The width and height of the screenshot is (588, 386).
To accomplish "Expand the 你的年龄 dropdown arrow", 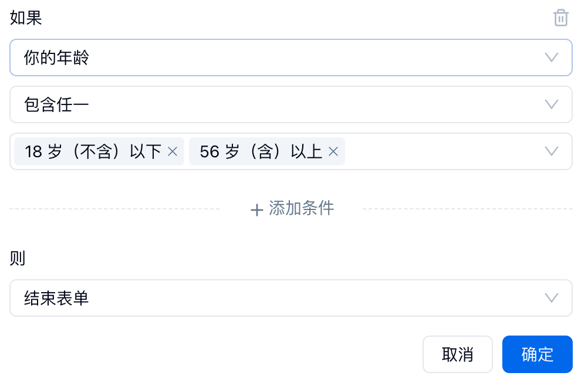I will (x=551, y=57).
